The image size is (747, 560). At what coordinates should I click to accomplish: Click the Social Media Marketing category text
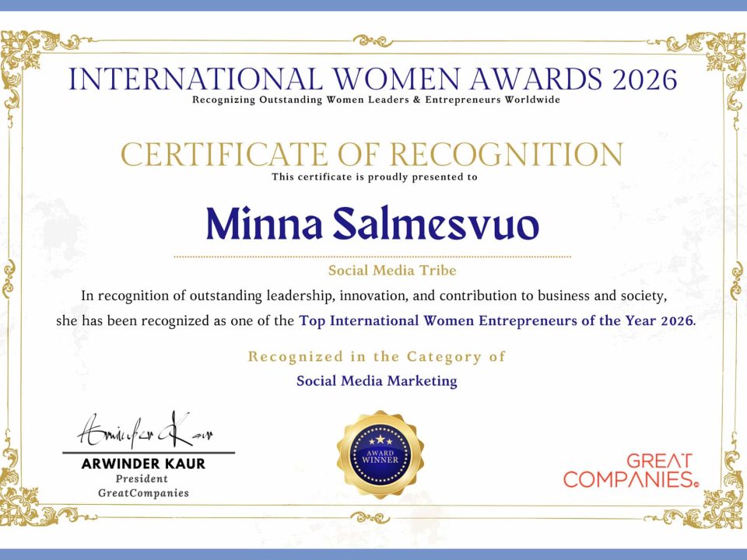click(377, 381)
